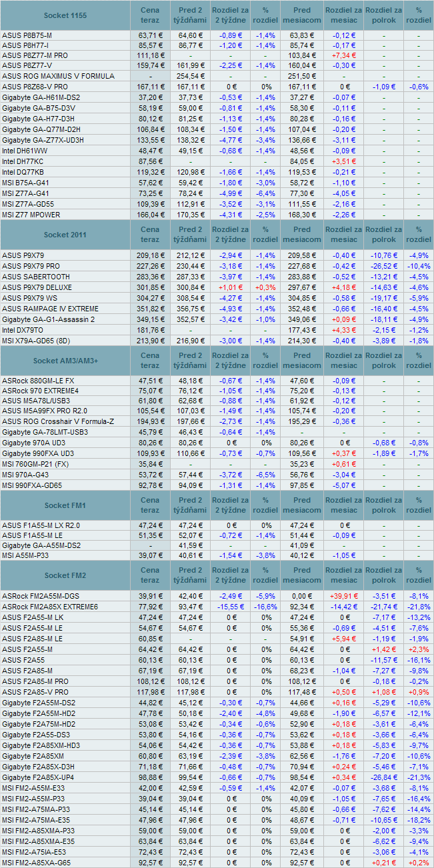Select ASRock 970 EXTREME4 product name
This screenshot has width=434, height=868.
coord(40,391)
